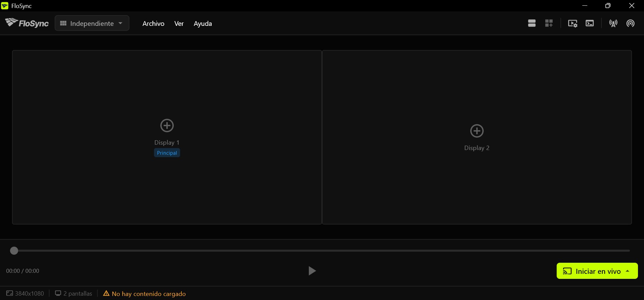The image size is (644, 300).
Task: Open the Independiente mode dropdown
Action: point(92,23)
